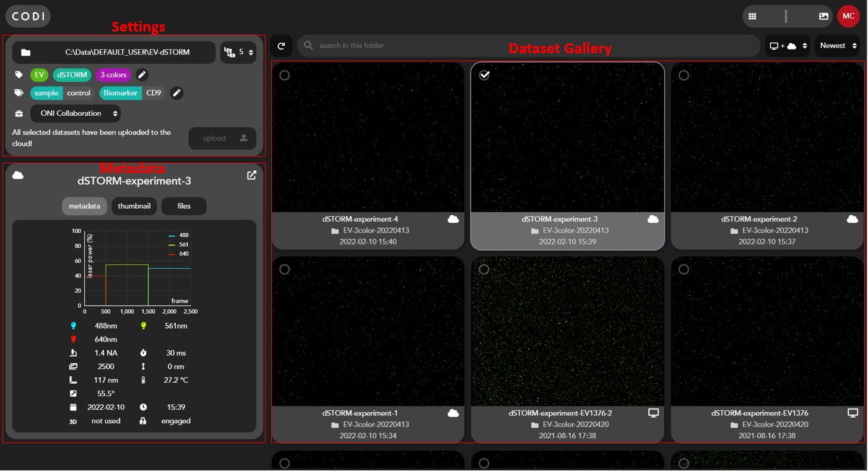This screenshot has width=868, height=471.
Task: Click the calendar icon beside 2022-02-10
Action: pyautogui.click(x=74, y=408)
